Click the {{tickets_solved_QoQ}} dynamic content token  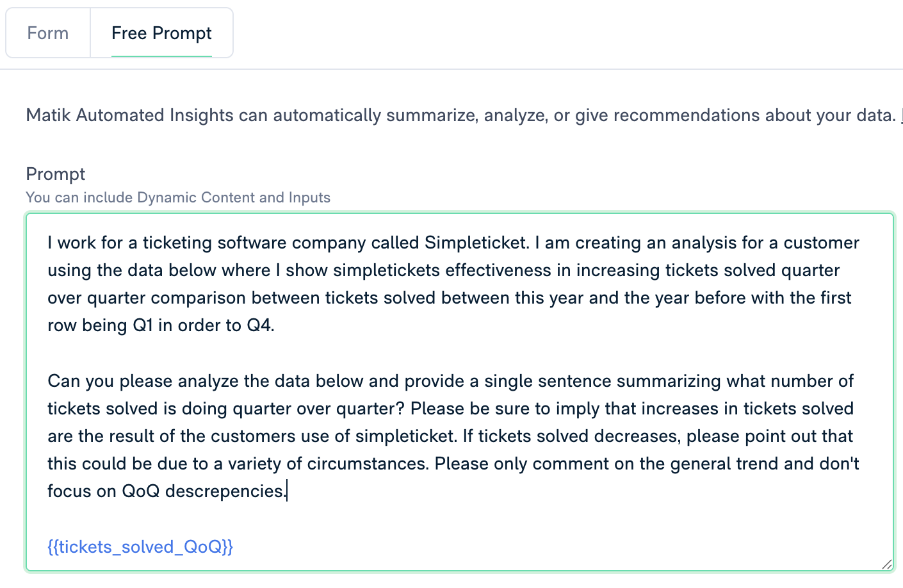pos(140,546)
